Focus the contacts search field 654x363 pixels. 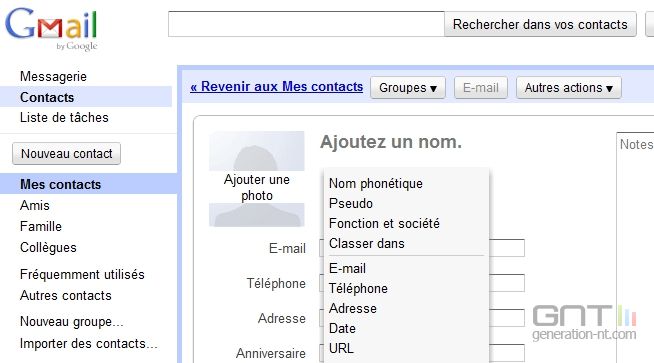(306, 24)
